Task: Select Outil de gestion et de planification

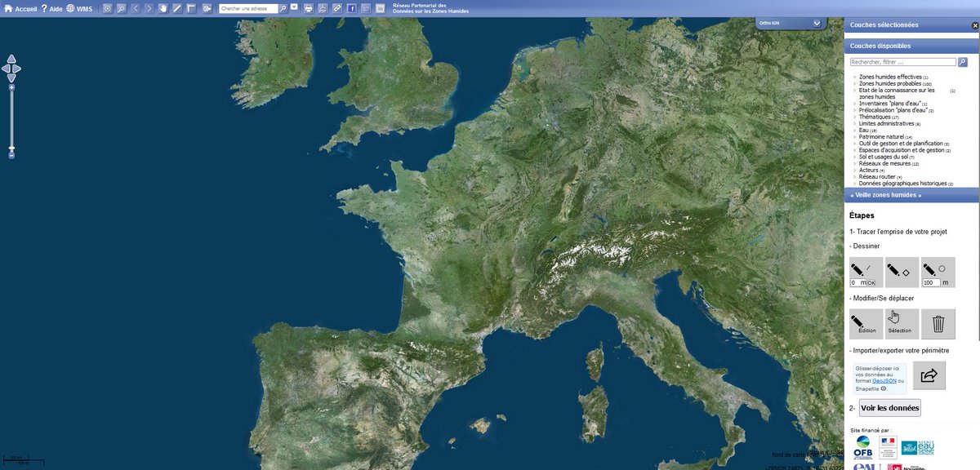Action: pyautogui.click(x=901, y=144)
